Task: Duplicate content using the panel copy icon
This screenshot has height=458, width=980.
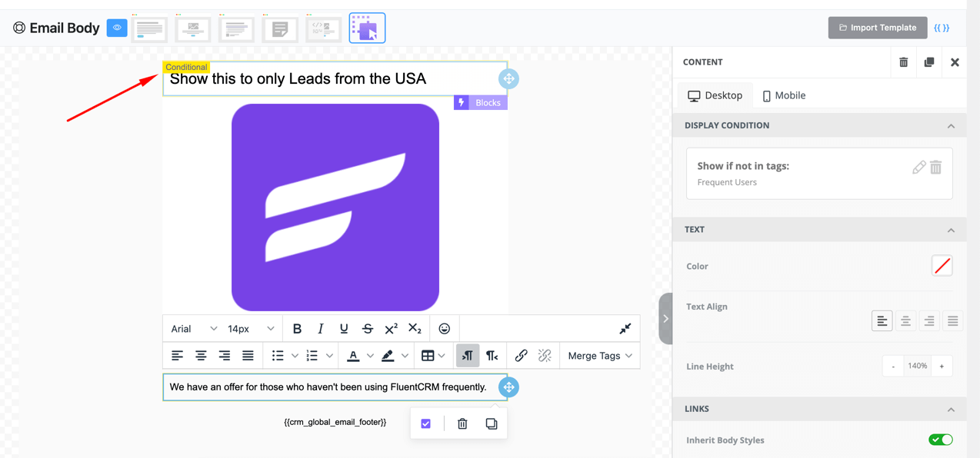Action: point(929,62)
